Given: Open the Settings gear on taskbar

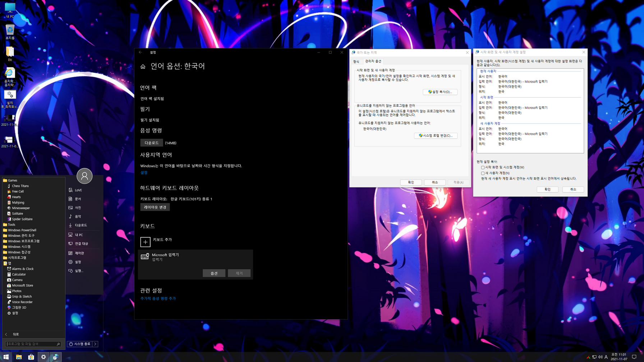Looking at the screenshot, I should click(x=43, y=357).
